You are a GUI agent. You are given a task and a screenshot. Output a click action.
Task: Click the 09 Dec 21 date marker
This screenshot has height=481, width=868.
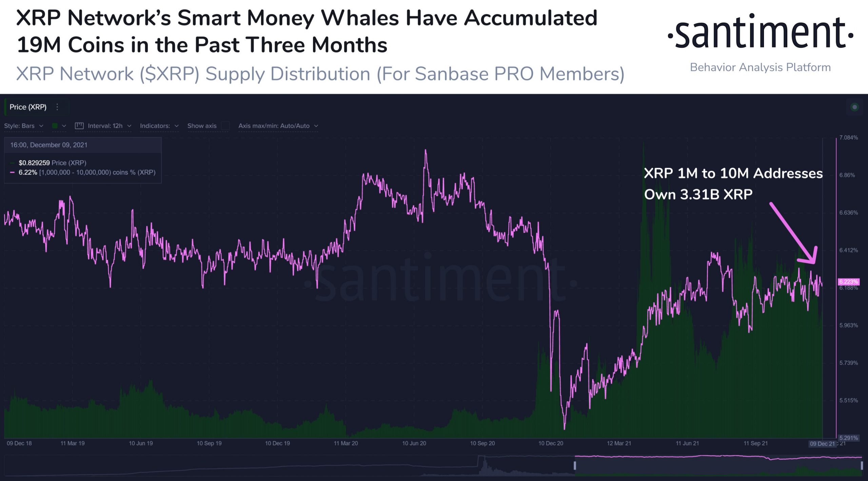822,444
